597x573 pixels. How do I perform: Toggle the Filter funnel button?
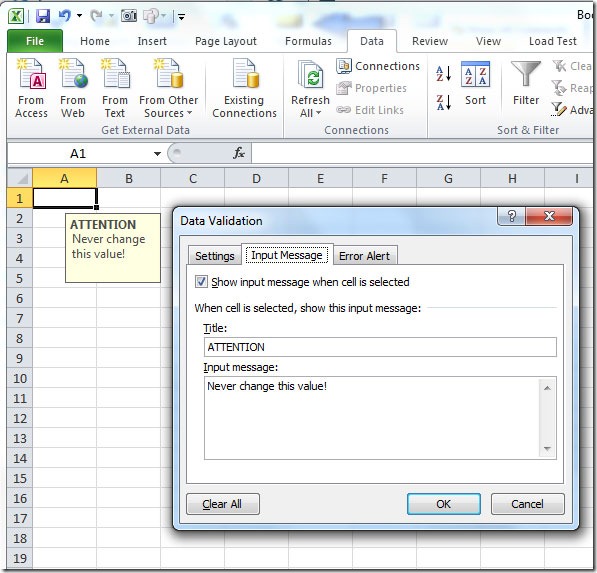[x=526, y=83]
